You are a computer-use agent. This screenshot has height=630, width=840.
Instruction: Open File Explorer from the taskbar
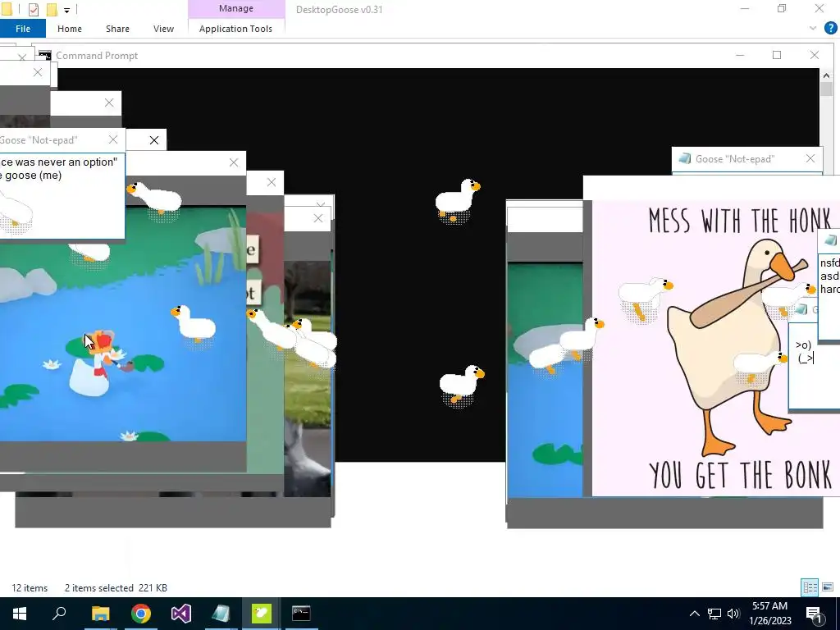pos(100,614)
